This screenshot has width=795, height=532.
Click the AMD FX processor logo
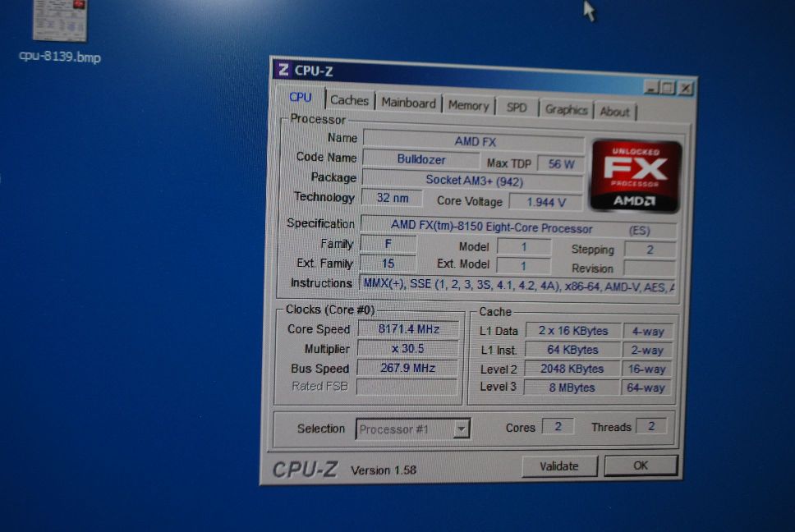tap(636, 177)
